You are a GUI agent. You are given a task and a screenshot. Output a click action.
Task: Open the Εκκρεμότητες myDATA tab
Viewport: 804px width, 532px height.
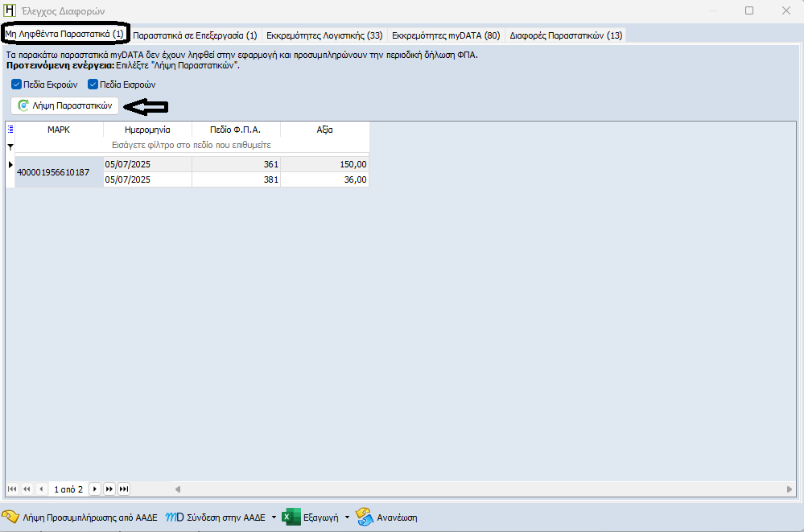pos(446,35)
